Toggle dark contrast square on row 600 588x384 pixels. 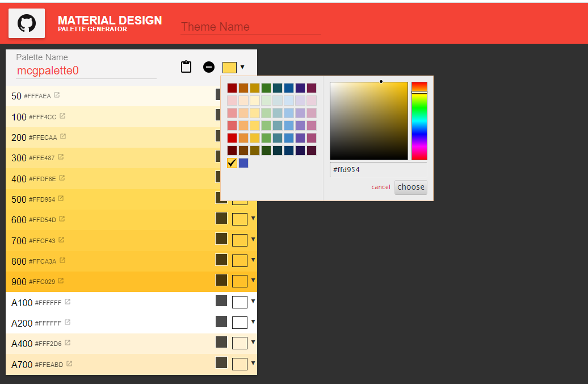[221, 218]
